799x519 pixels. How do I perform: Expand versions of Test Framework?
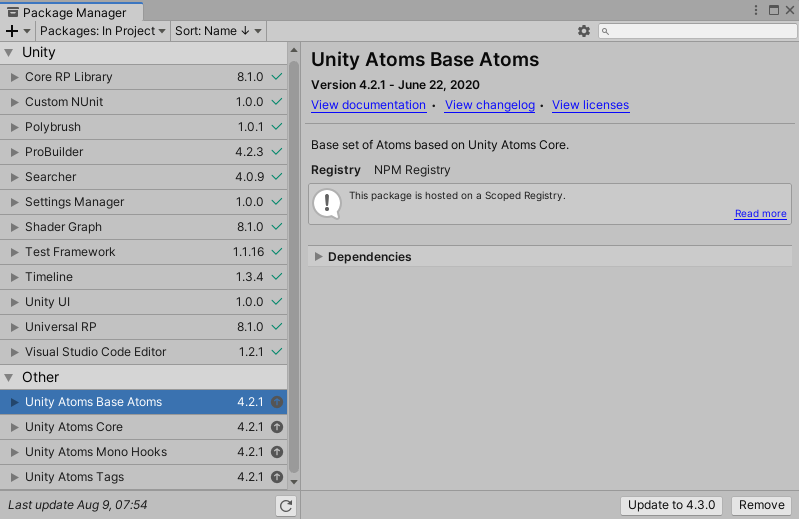(x=14, y=252)
